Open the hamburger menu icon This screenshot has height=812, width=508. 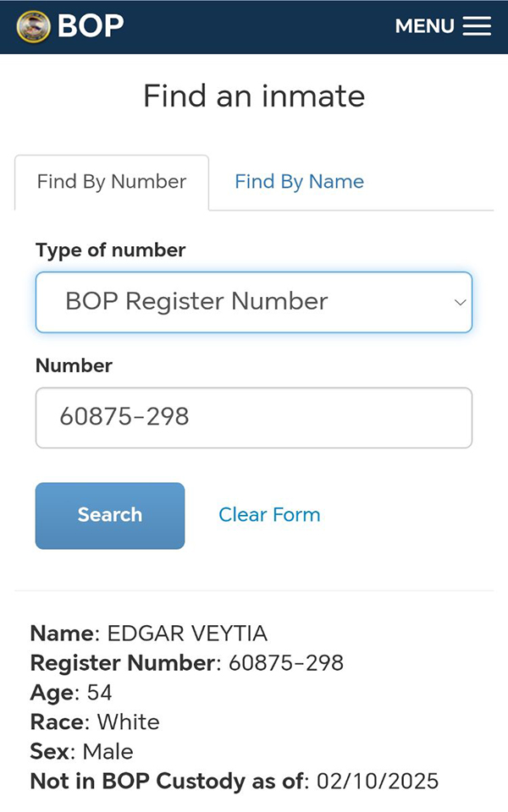pyautogui.click(x=477, y=26)
